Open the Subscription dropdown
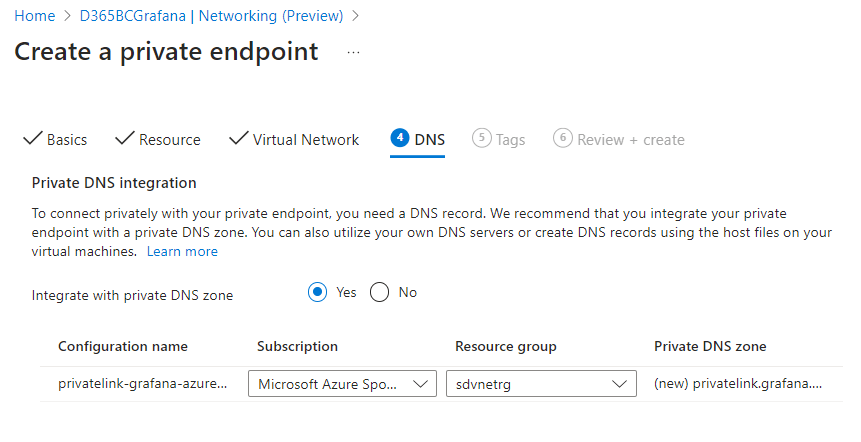 pos(342,383)
